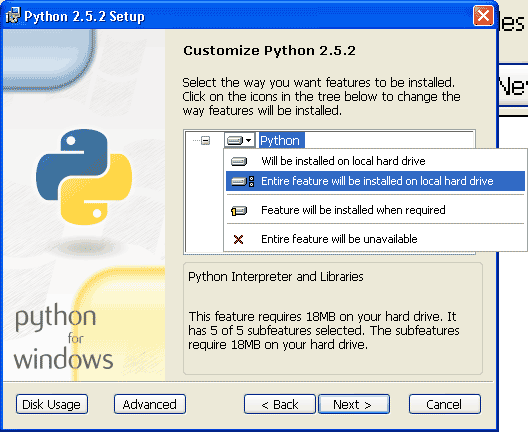528x432 pixels.
Task: Choose 'Feature will be installed when required'
Action: tap(375, 210)
